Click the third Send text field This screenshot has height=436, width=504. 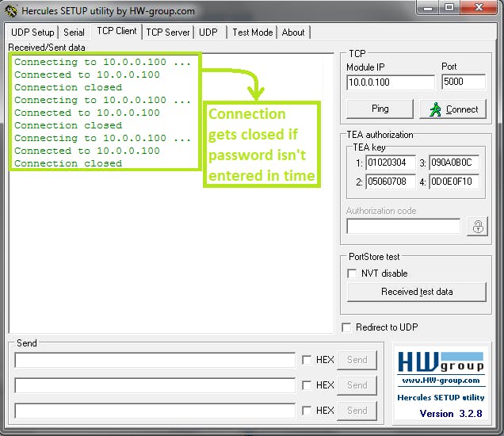(155, 411)
